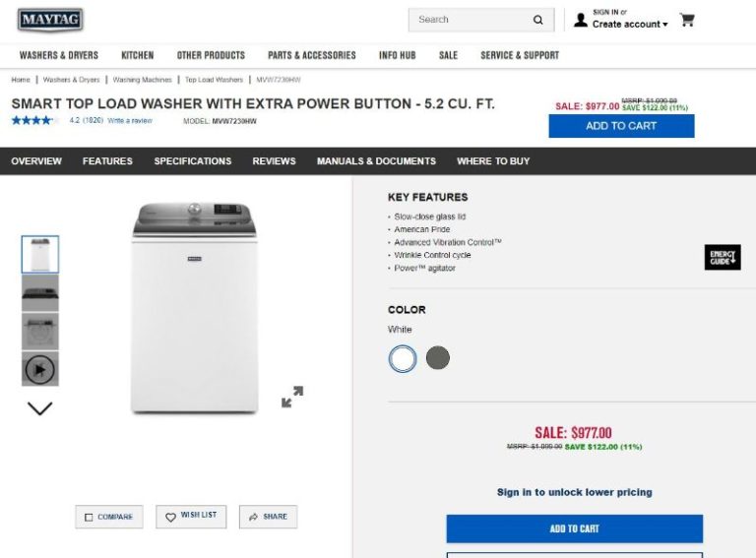The height and width of the screenshot is (558, 756).
Task: Expand the washer image to fullscreen
Action: point(292,397)
